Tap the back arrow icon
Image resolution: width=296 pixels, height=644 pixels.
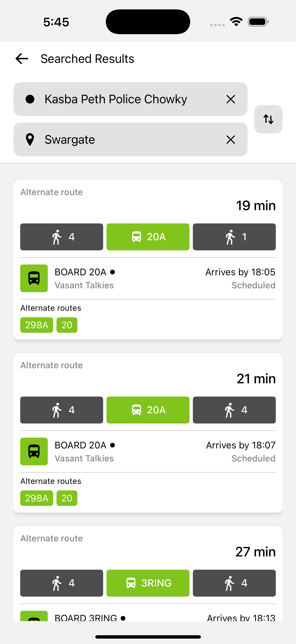22,59
